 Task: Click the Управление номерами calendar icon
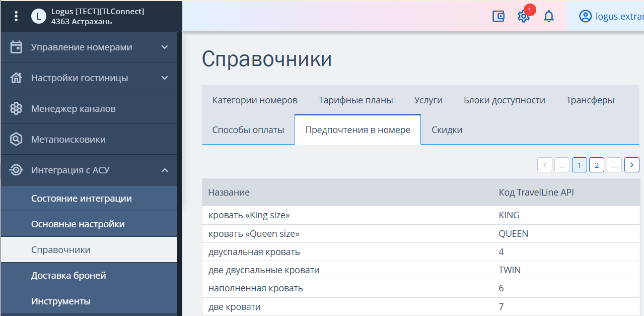pos(16,47)
